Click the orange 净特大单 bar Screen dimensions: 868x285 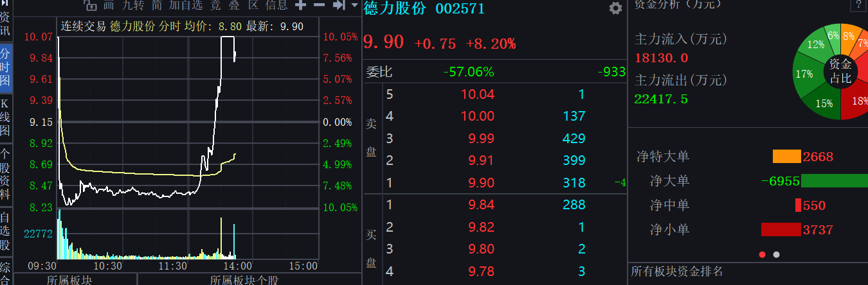(x=786, y=157)
